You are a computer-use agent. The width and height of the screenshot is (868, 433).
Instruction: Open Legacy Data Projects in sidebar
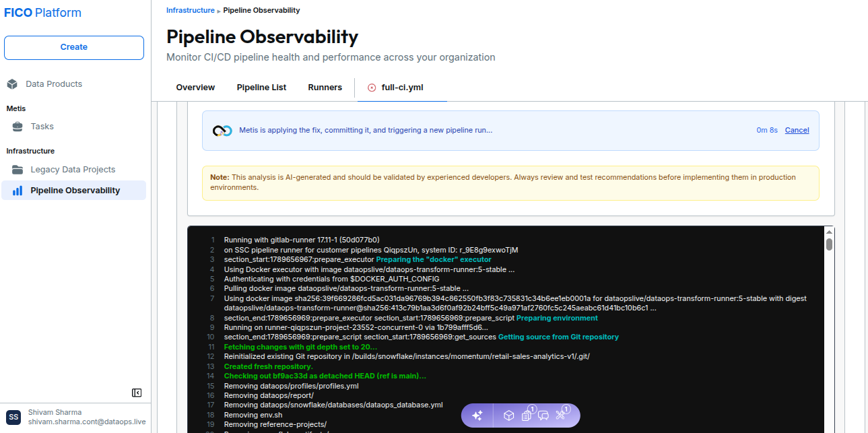tap(73, 170)
